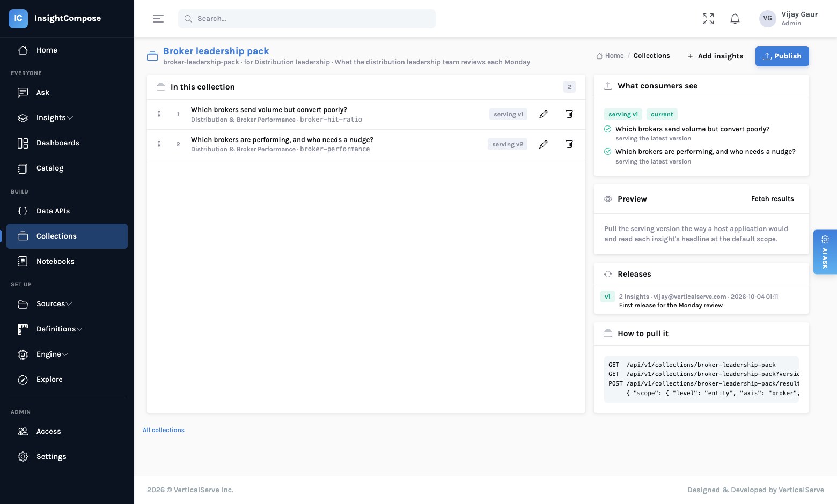The height and width of the screenshot is (504, 837).
Task: Click the Releases refresh icon
Action: (x=608, y=274)
